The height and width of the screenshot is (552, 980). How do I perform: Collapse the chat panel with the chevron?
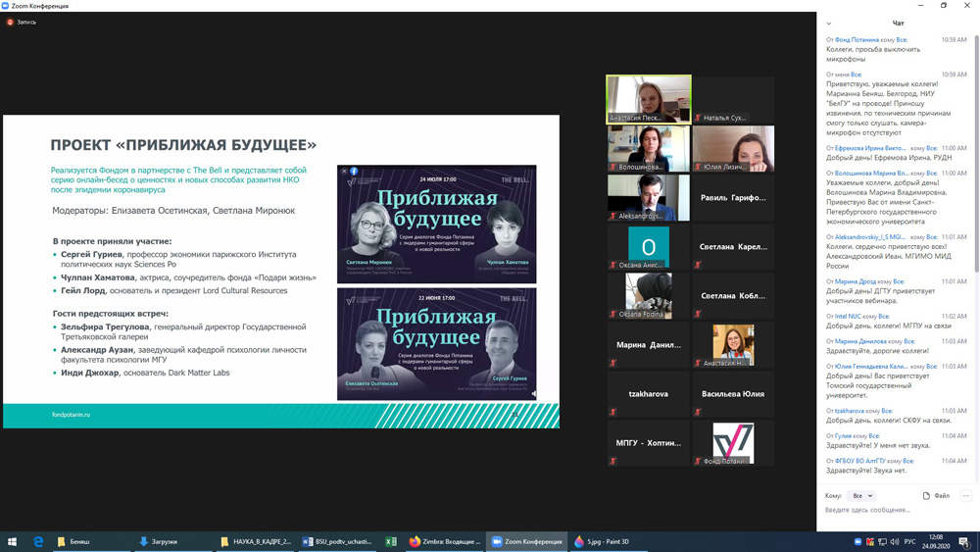tap(829, 24)
